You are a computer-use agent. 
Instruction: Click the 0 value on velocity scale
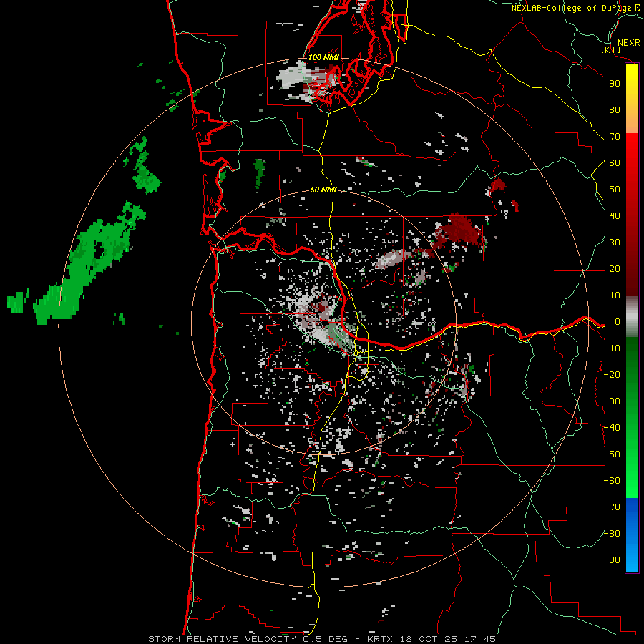point(618,321)
